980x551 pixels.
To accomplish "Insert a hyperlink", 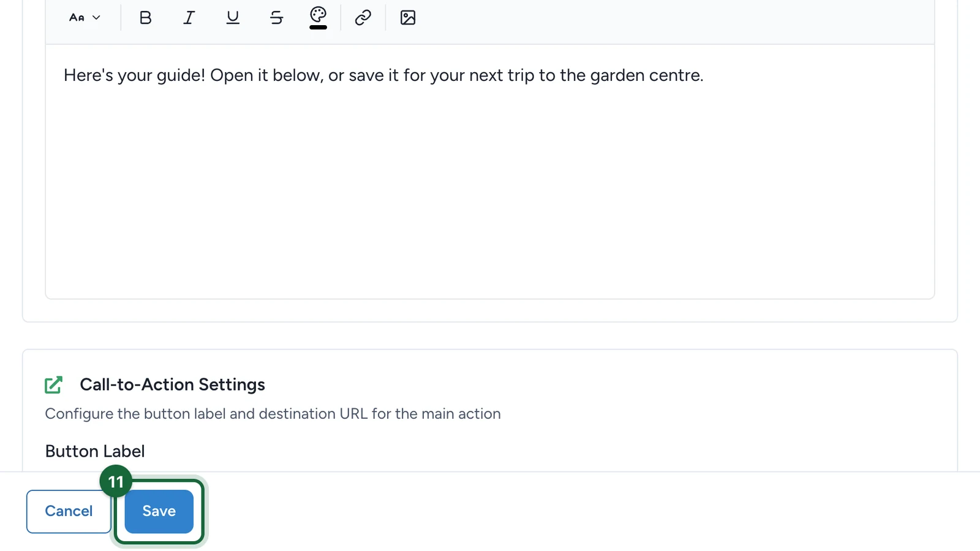I will click(363, 18).
